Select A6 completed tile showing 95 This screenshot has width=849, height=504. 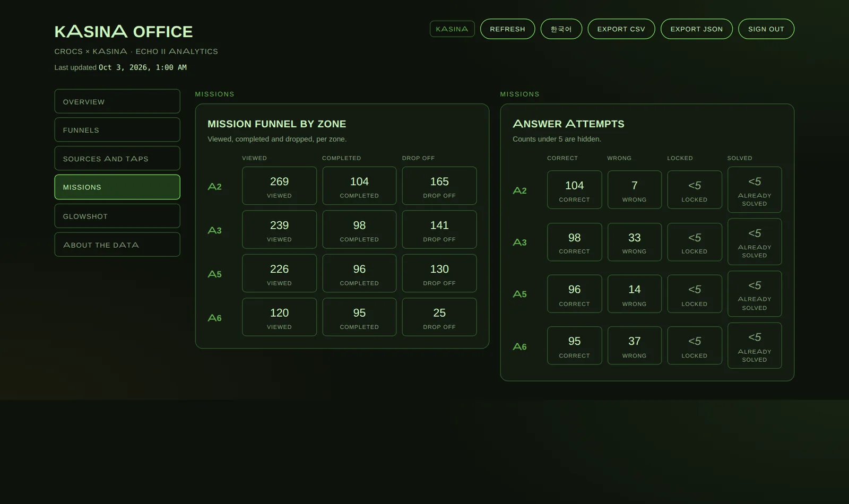pyautogui.click(x=359, y=317)
